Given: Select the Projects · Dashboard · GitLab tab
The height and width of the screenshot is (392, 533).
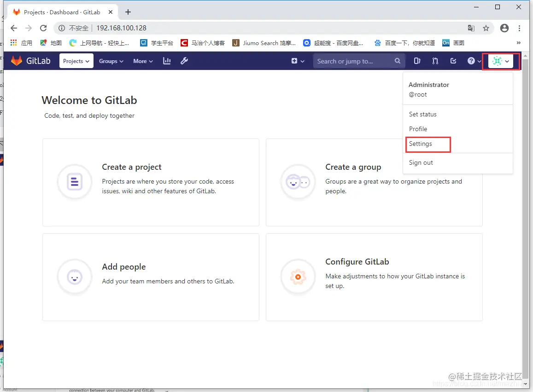Looking at the screenshot, I should (x=62, y=12).
